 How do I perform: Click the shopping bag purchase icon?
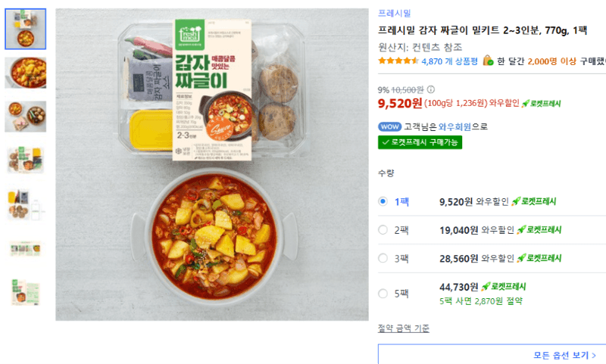click(x=488, y=61)
